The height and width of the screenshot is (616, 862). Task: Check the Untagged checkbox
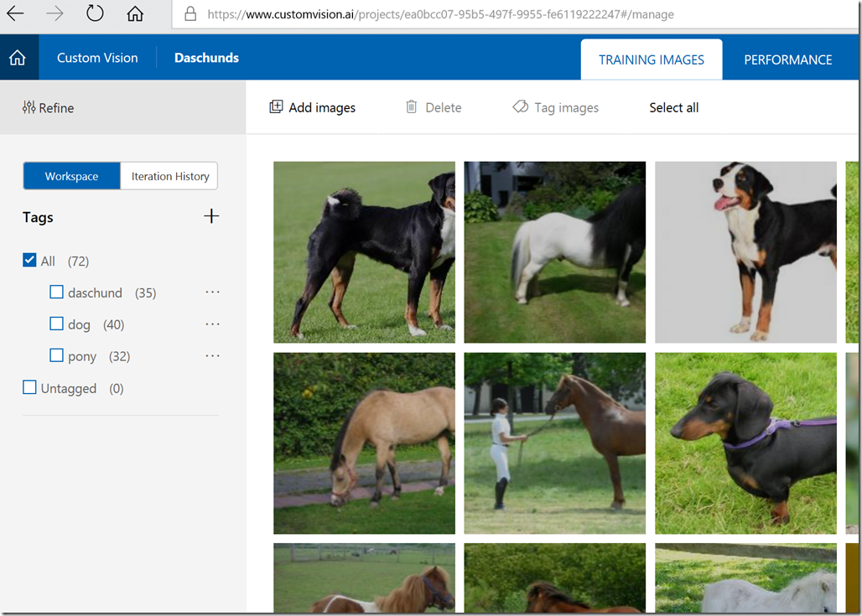[x=29, y=387]
